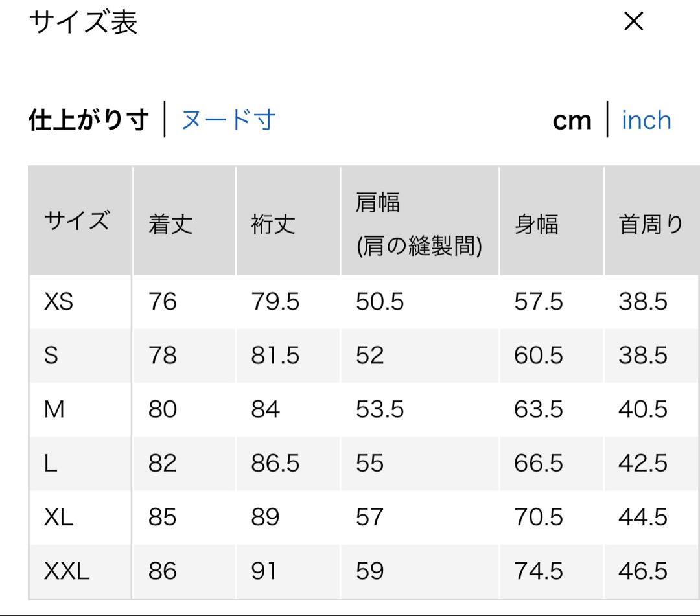Click the サイズ column header

pos(76,220)
